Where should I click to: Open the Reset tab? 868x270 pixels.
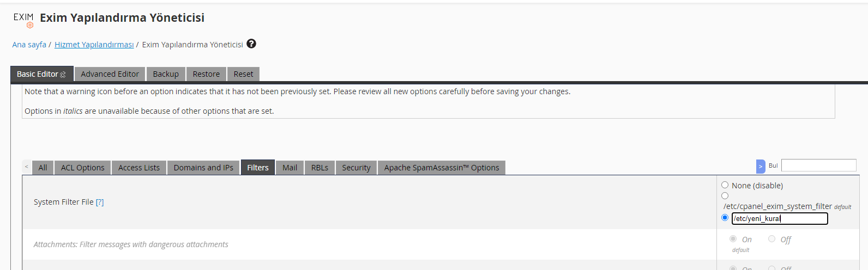(x=243, y=74)
